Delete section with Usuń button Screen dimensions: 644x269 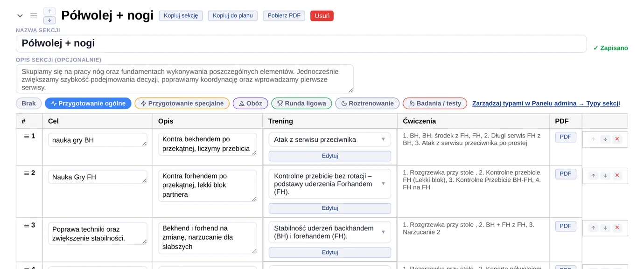322,15
